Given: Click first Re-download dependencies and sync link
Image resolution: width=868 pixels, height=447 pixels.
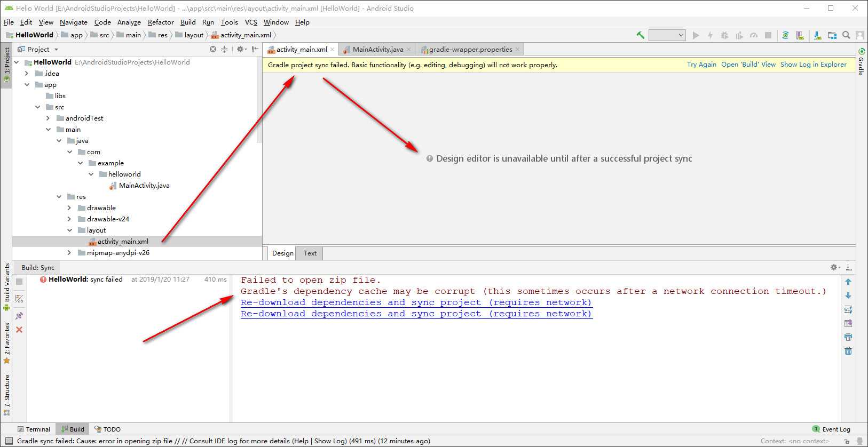Looking at the screenshot, I should (x=416, y=302).
